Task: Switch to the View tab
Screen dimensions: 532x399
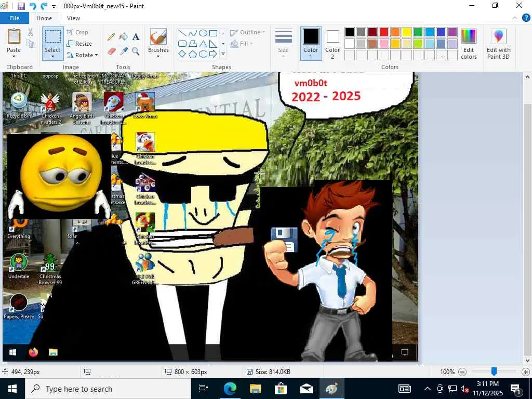Action: pos(73,18)
